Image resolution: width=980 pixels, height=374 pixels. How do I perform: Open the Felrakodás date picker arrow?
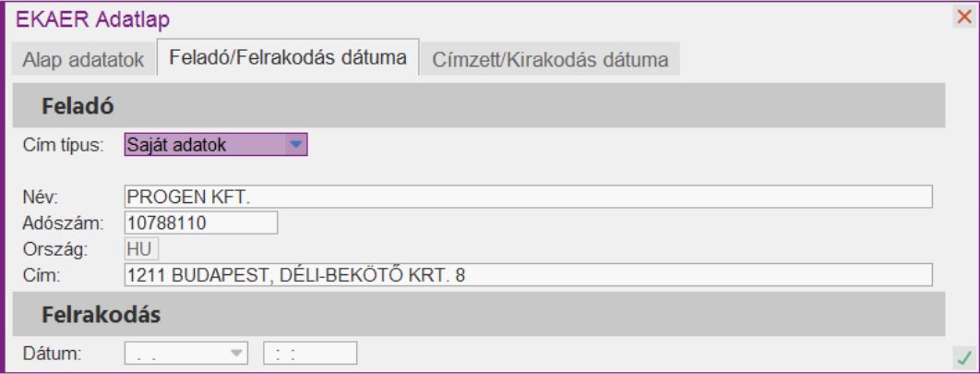click(x=238, y=353)
